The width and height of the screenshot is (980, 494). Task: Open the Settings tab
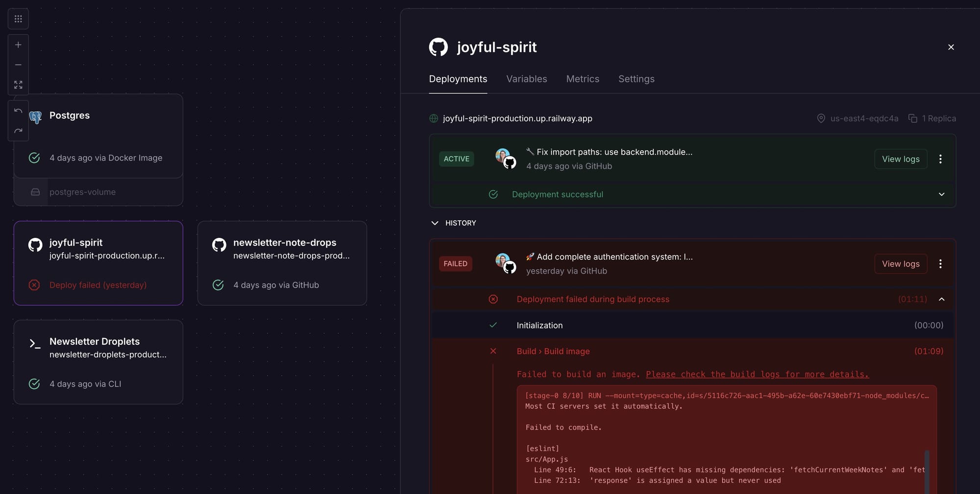tap(637, 79)
